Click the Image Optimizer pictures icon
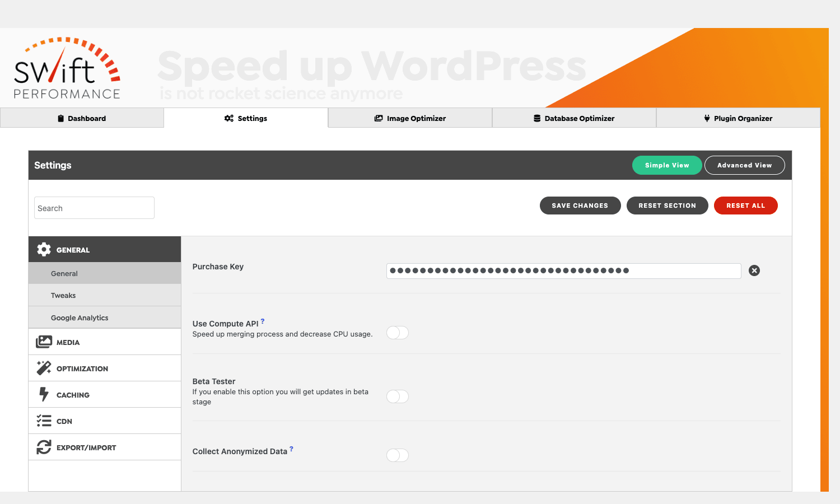Screen dimensions: 840x504 coord(379,118)
